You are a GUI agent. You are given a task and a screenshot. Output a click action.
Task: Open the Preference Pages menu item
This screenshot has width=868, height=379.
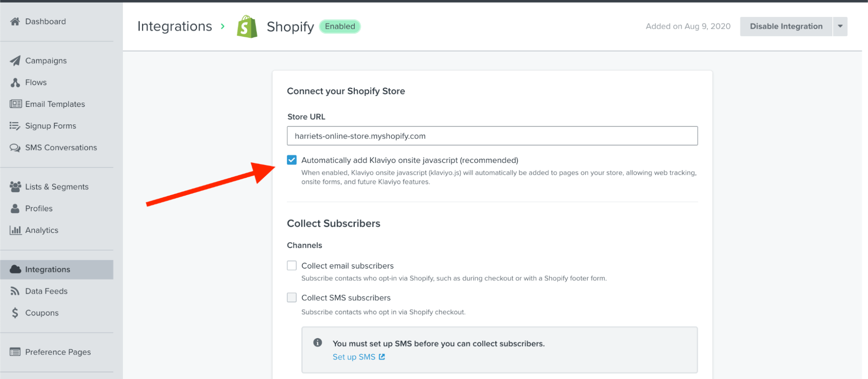click(57, 352)
